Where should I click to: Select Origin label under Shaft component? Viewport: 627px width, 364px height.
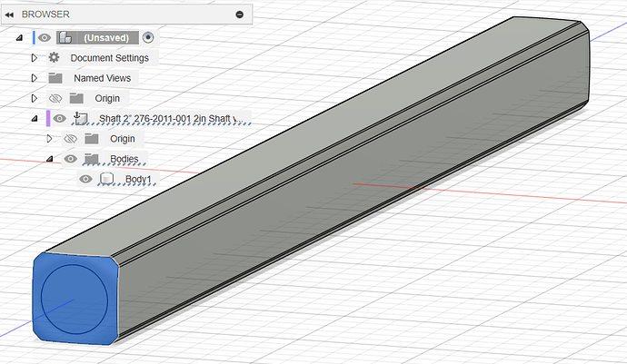point(123,139)
